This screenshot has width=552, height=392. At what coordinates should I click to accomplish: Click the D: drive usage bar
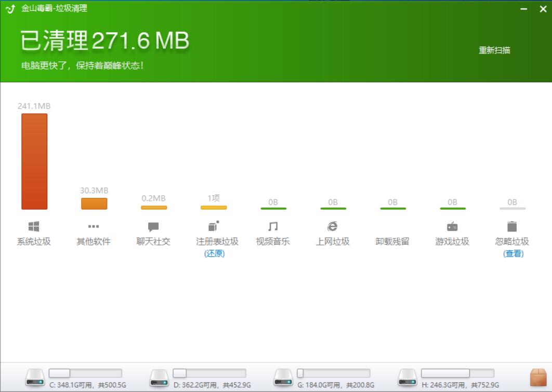point(209,373)
